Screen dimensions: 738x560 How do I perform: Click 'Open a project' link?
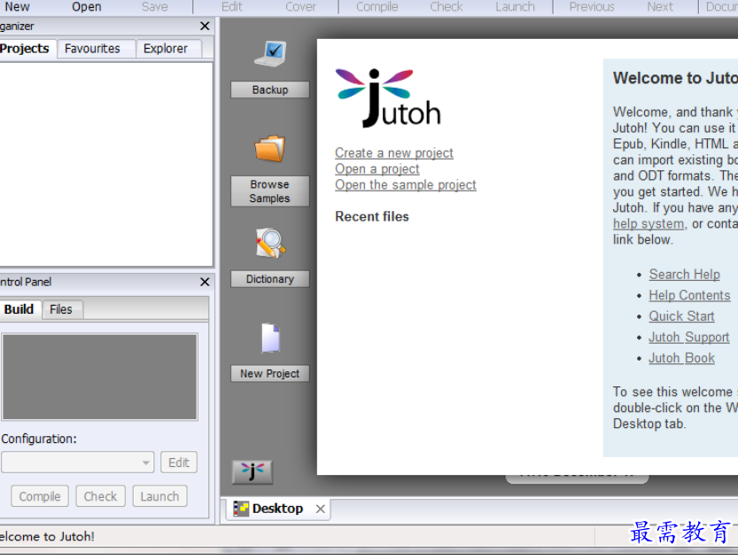[377, 169]
